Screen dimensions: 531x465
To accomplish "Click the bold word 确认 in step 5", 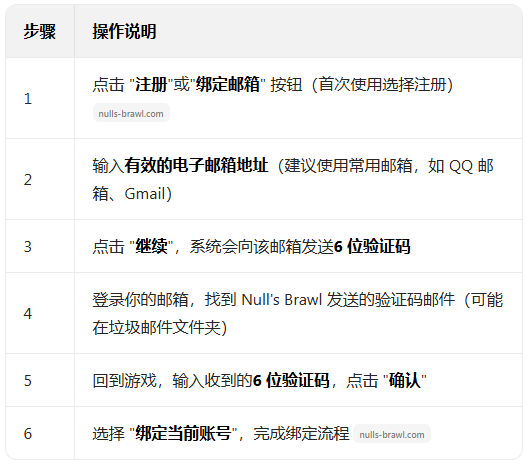I will tap(405, 380).
